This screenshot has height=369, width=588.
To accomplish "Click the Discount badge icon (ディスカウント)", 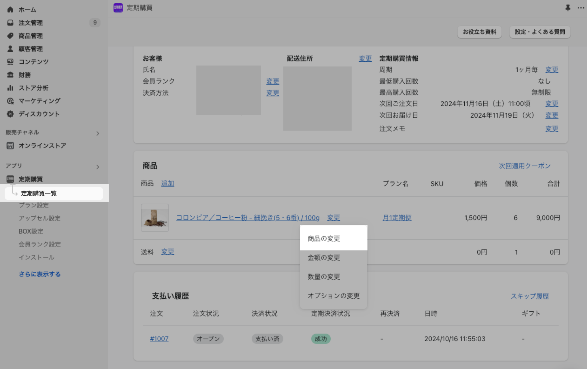I will click(x=10, y=114).
